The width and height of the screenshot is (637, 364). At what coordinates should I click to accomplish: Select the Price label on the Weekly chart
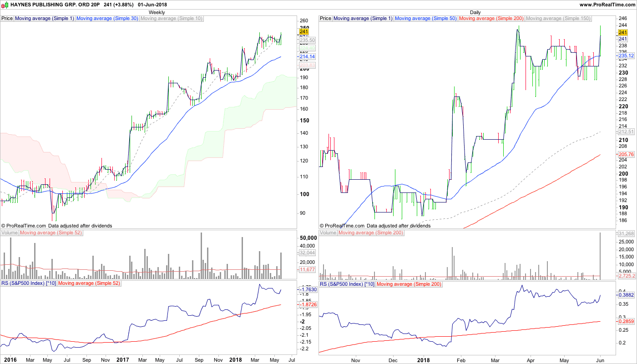tap(7, 19)
